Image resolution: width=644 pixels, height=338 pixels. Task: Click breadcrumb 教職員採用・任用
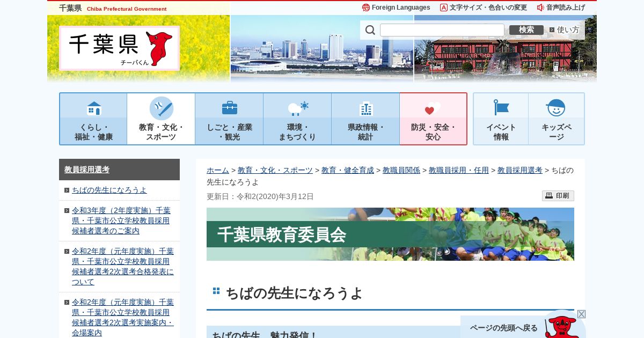coord(459,170)
